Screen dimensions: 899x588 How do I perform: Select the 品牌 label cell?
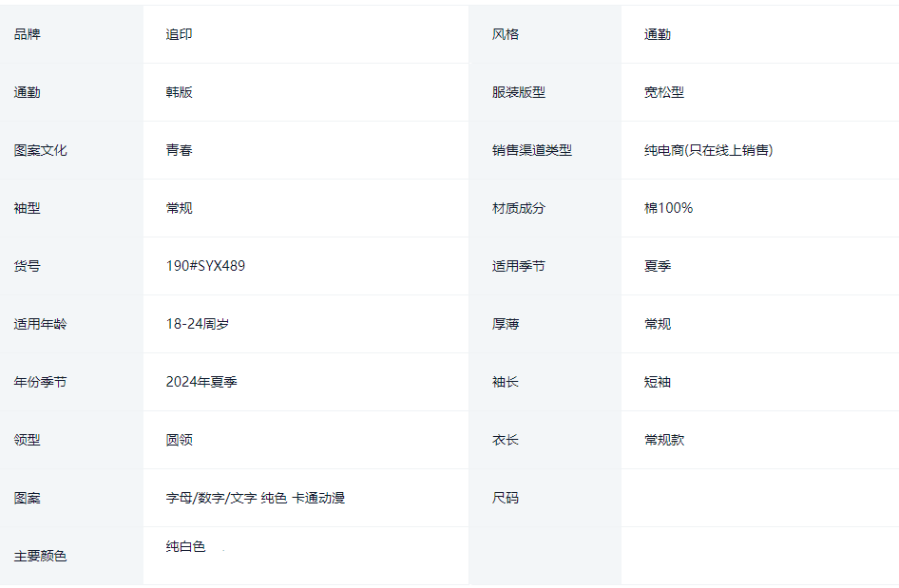pos(28,34)
